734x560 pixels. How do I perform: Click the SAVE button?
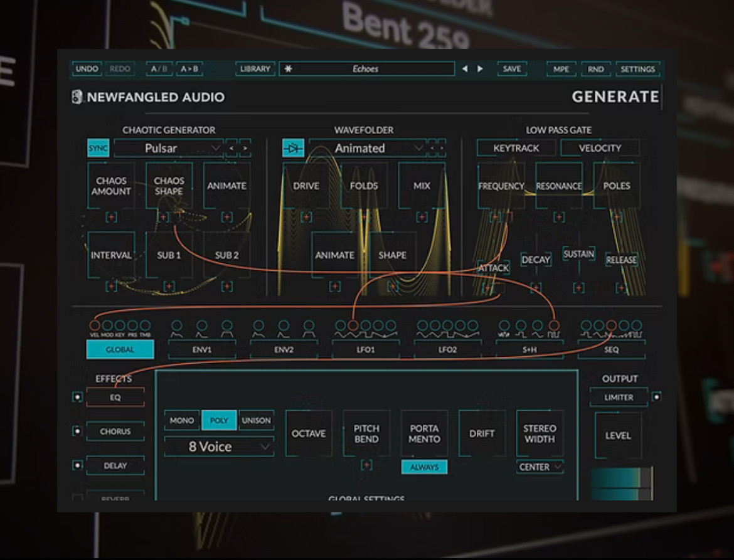click(512, 69)
